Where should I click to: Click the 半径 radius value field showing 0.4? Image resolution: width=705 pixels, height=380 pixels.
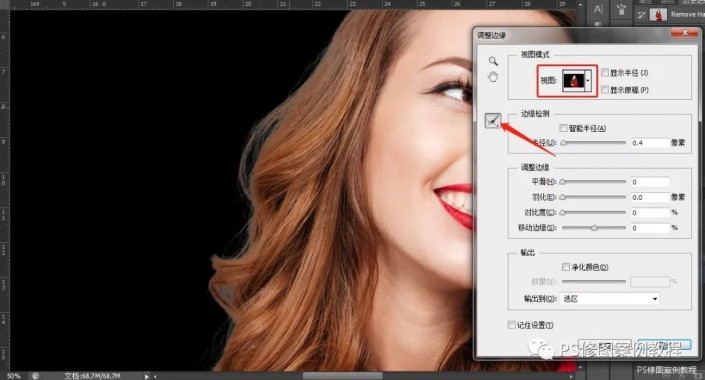coord(650,143)
